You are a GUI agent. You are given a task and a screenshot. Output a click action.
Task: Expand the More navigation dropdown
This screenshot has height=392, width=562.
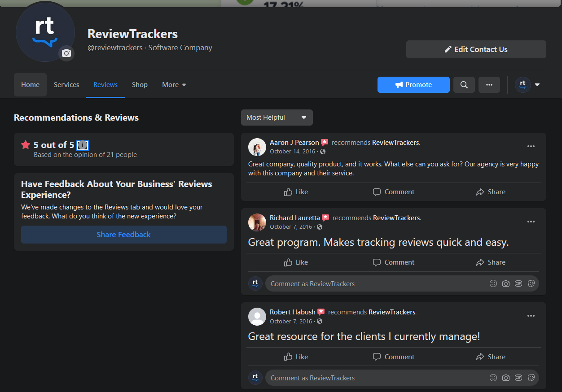click(x=174, y=84)
